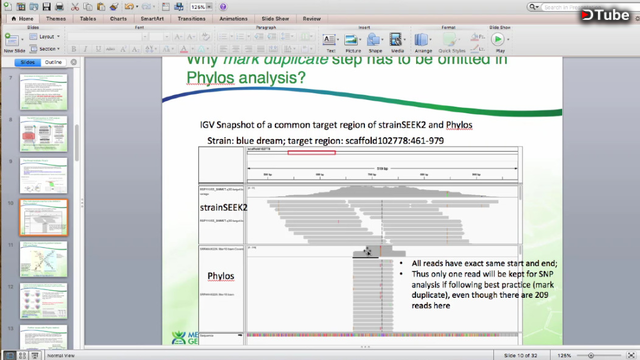The image size is (640, 360).
Task: Click the Cut scissors icon
Action: (x=75, y=7)
